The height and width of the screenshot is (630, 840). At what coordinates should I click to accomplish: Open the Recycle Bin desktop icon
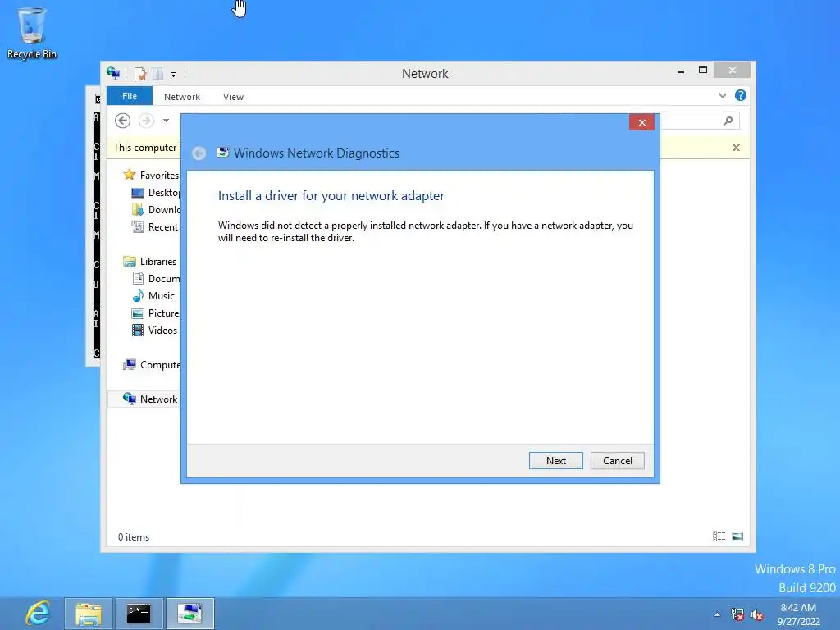(32, 33)
